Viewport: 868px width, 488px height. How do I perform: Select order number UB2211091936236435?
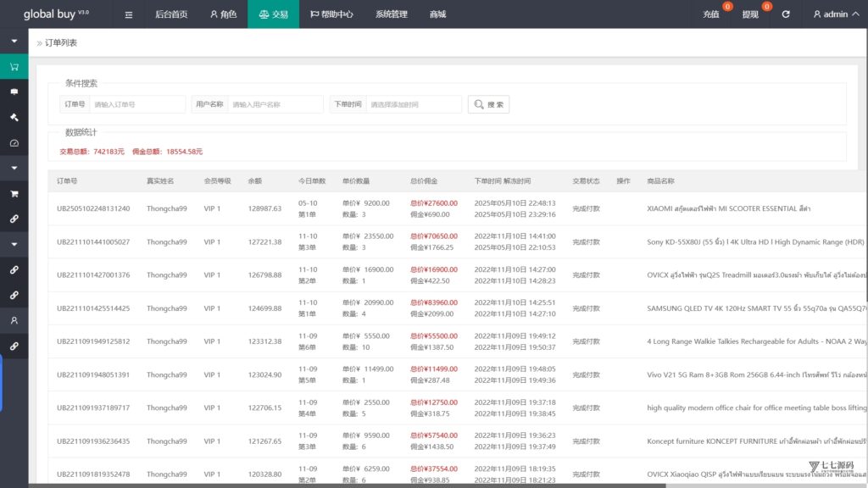coord(93,441)
